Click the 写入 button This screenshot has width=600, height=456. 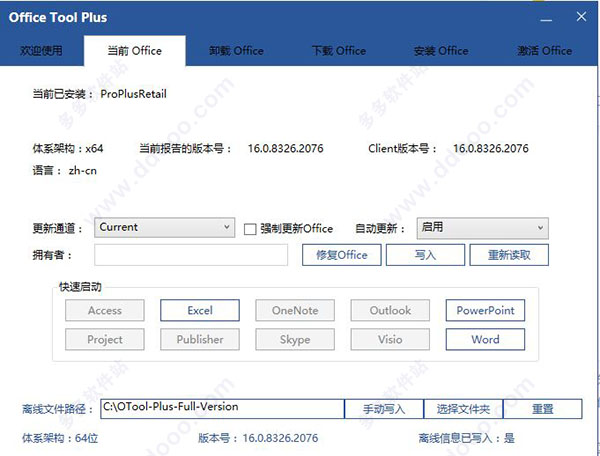[426, 255]
